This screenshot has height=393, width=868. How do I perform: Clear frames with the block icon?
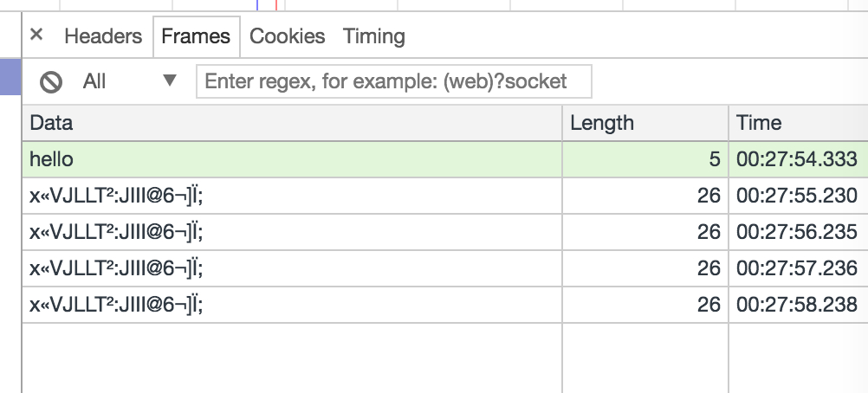50,82
